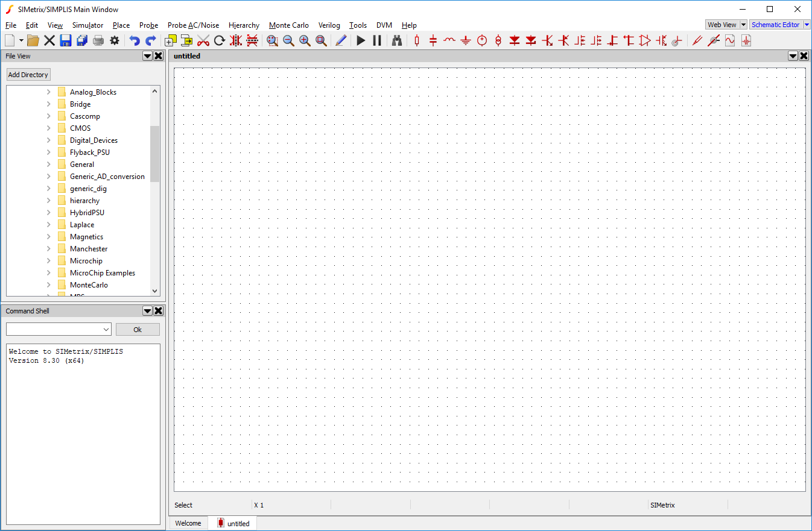Select the Laplace folder
This screenshot has height=531, width=812.
82,225
